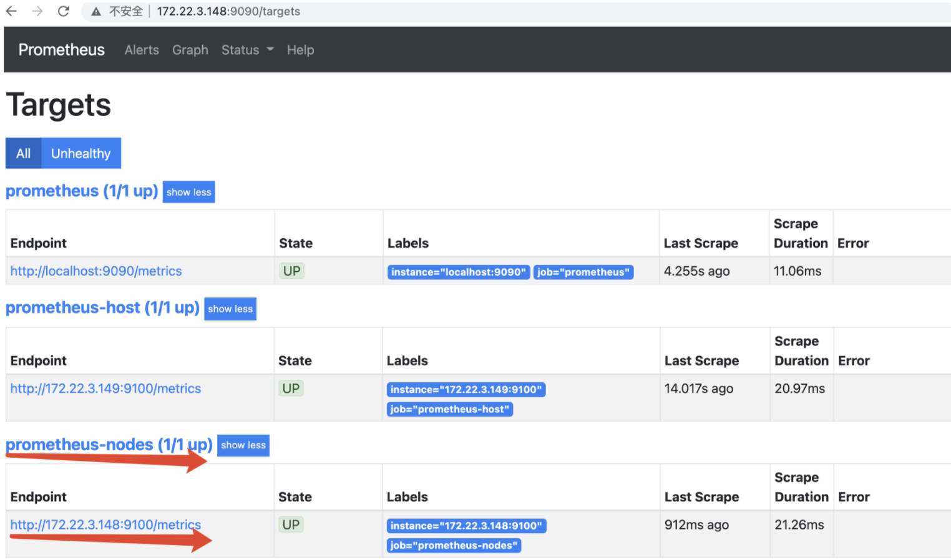Viewport: 951px width, 560px height.
Task: Collapse prometheus job with show less
Action: pos(188,192)
